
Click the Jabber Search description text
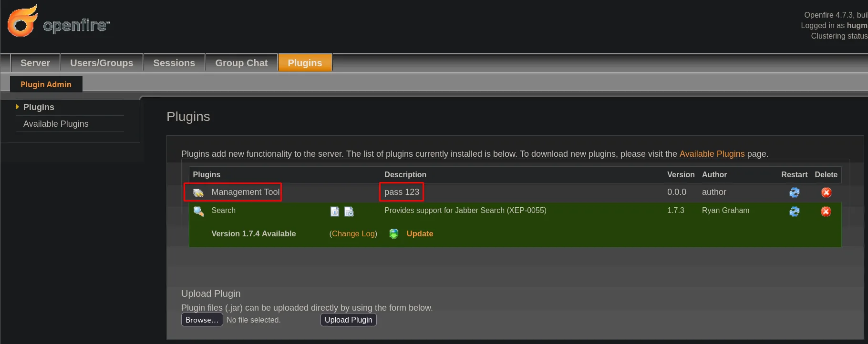click(465, 211)
